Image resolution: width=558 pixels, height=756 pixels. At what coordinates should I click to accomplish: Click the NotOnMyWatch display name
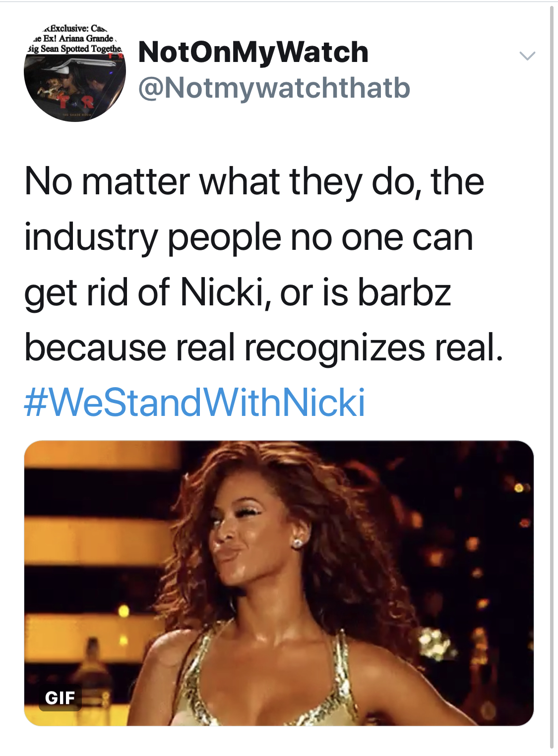(x=253, y=52)
